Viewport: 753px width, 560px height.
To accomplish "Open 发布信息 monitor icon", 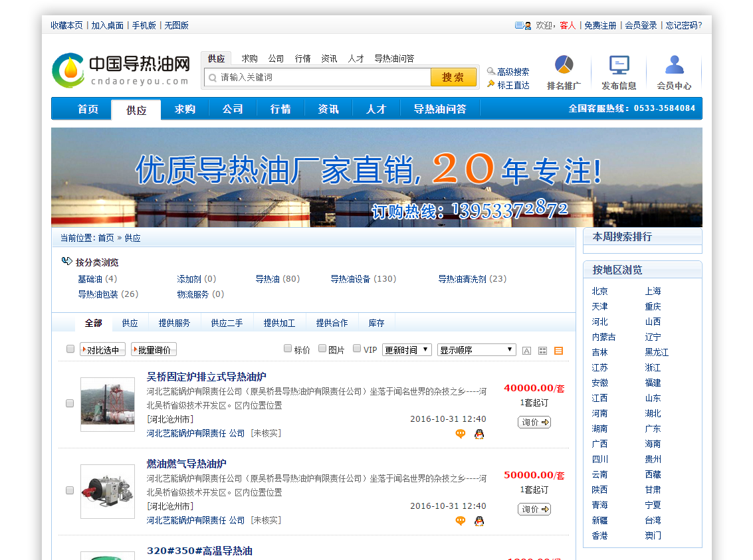I will [619, 65].
